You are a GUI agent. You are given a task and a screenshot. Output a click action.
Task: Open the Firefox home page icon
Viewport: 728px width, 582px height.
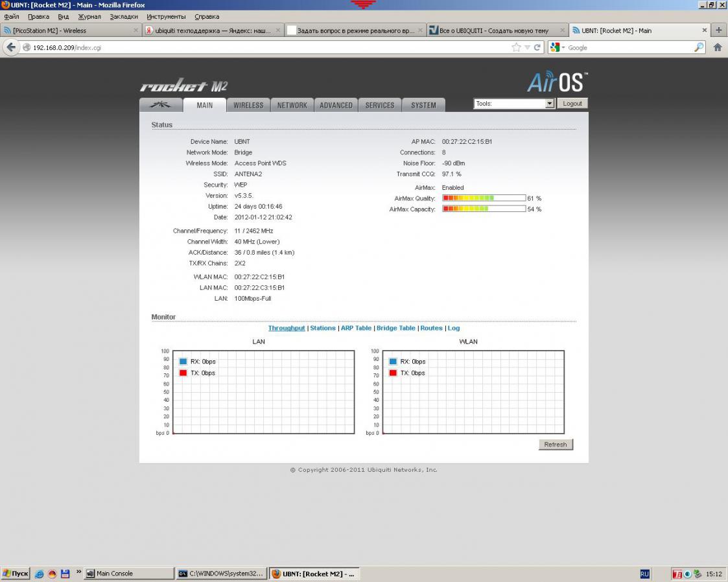coord(718,47)
